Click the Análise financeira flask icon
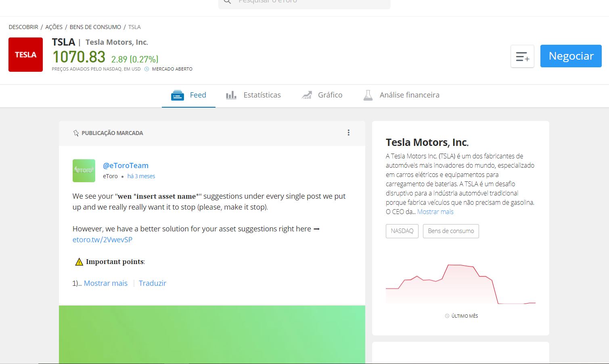The image size is (609, 364). point(368,95)
